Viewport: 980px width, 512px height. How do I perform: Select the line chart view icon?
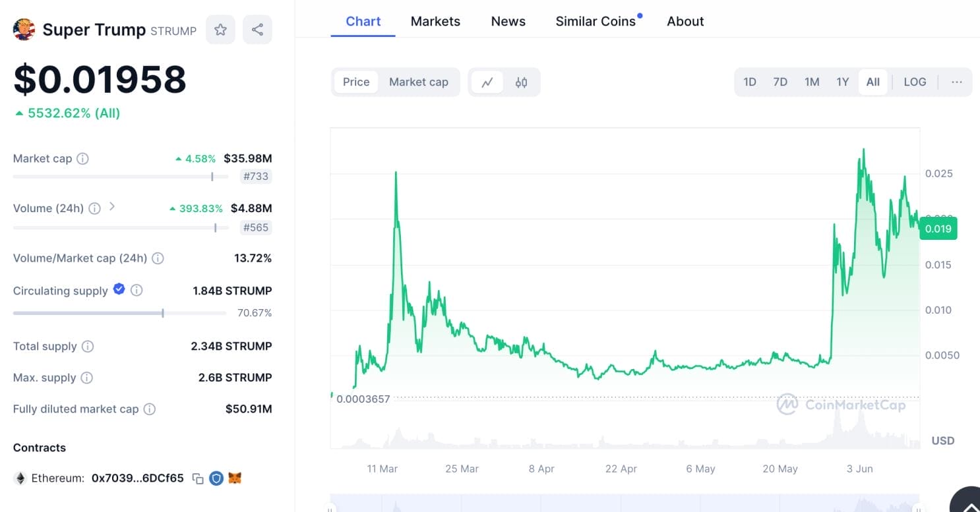point(487,82)
